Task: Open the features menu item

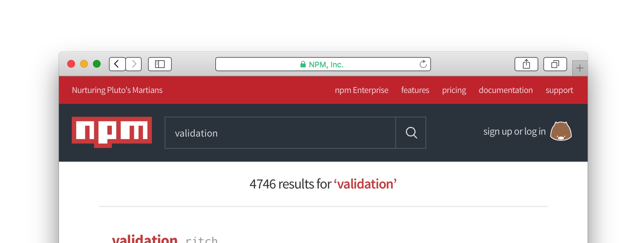Action: tap(415, 90)
